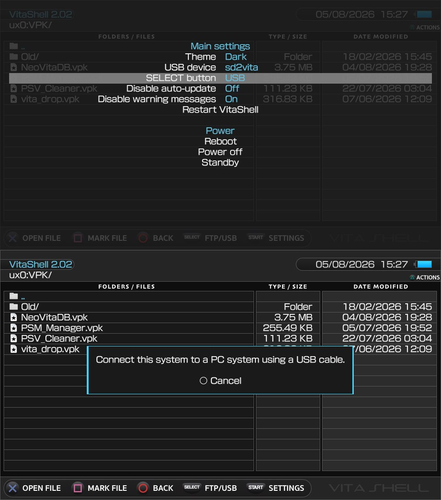Click START icon for SETTINGS in lower bar
Viewport: 441px width, 500px height.
point(256,487)
